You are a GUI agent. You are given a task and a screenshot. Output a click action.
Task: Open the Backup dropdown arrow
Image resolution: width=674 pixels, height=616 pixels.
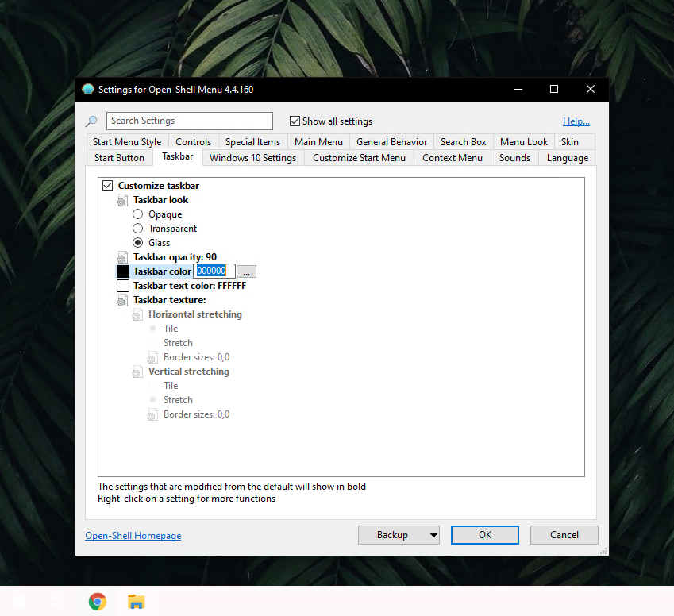[433, 535]
